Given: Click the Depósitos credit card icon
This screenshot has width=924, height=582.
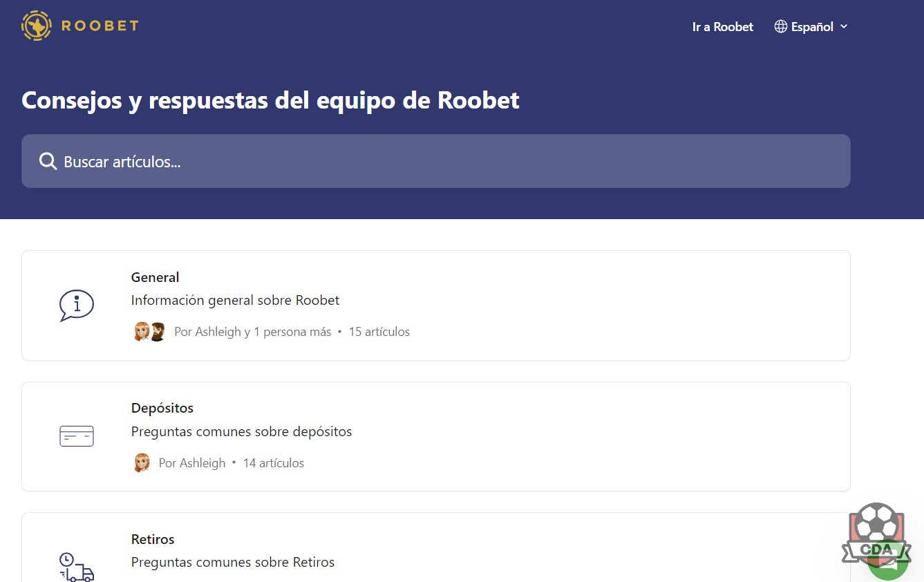Looking at the screenshot, I should [77, 436].
